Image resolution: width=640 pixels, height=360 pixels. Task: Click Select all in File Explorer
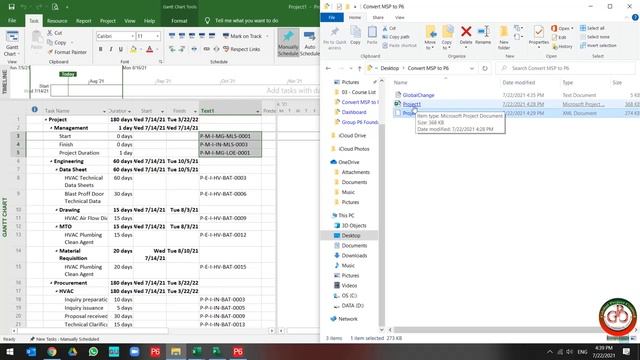(x=592, y=28)
